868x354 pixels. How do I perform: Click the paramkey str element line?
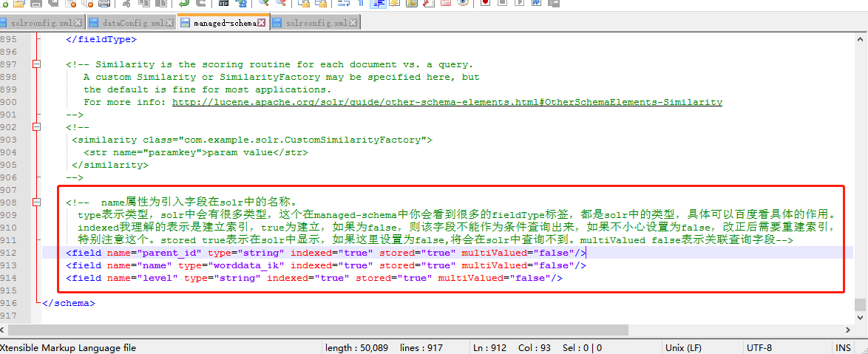click(195, 152)
